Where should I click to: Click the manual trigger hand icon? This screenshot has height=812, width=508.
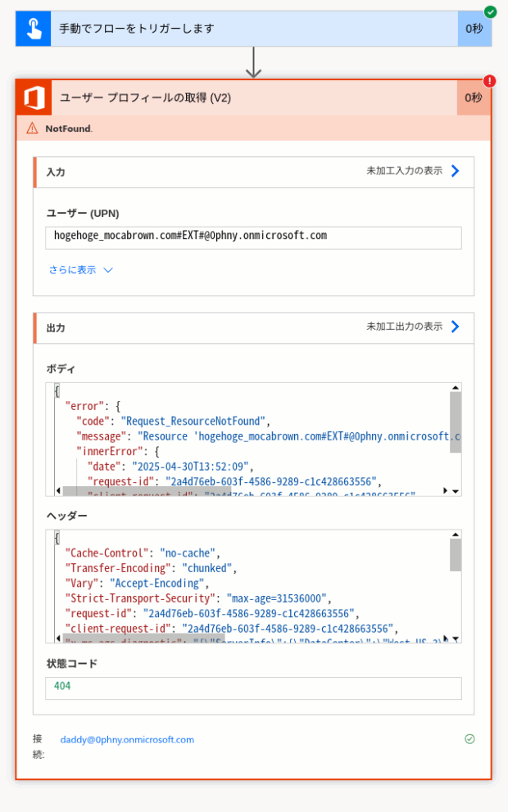[x=33, y=29]
